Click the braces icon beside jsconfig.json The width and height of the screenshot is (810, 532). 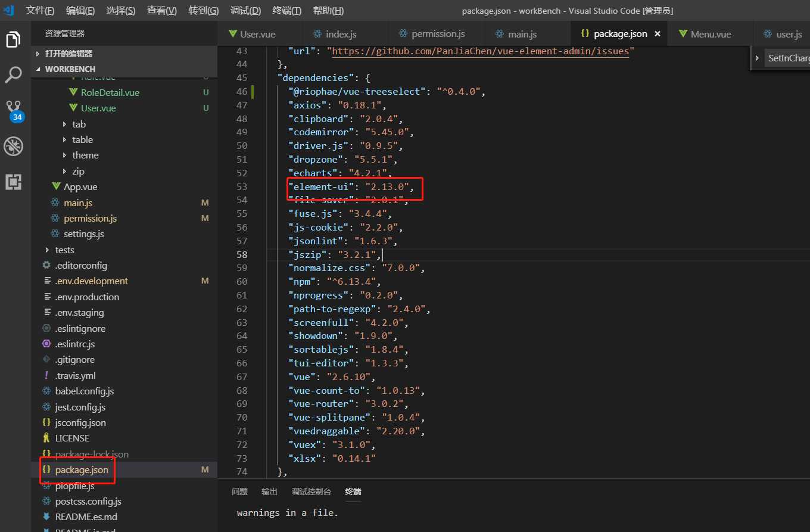[46, 422]
